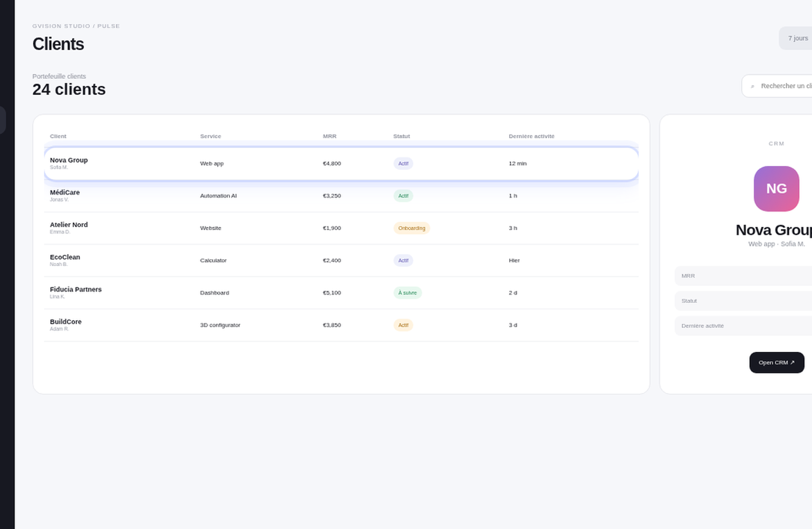The width and height of the screenshot is (812, 529).
Task: Focus the Rechercher un client search field
Action: click(777, 86)
